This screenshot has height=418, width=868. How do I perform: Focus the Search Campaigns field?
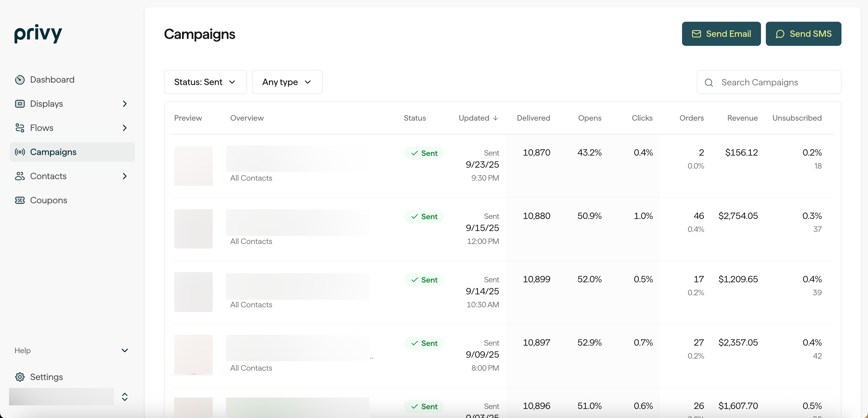775,83
